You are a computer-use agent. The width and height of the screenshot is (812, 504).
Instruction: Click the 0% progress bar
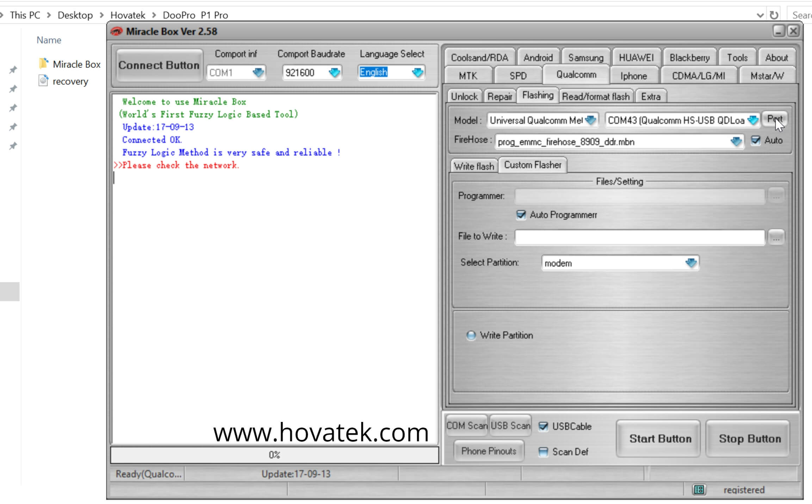click(274, 455)
